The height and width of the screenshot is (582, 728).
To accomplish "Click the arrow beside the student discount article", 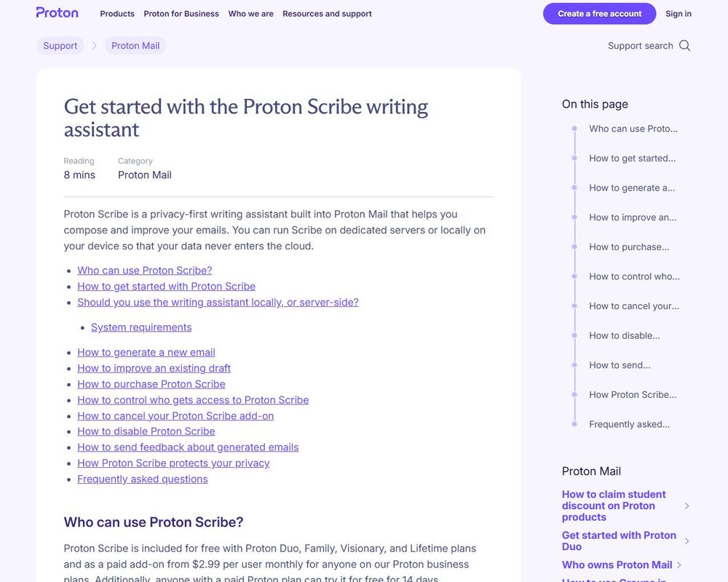I will tap(687, 505).
